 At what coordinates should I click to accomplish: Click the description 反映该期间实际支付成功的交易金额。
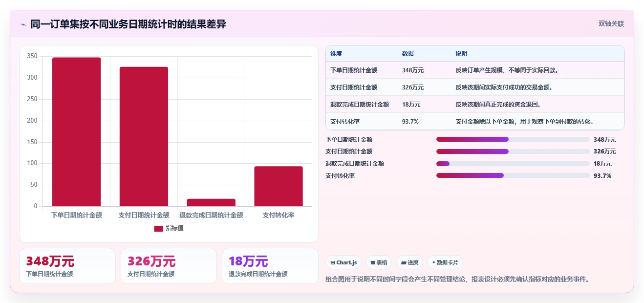[505, 87]
